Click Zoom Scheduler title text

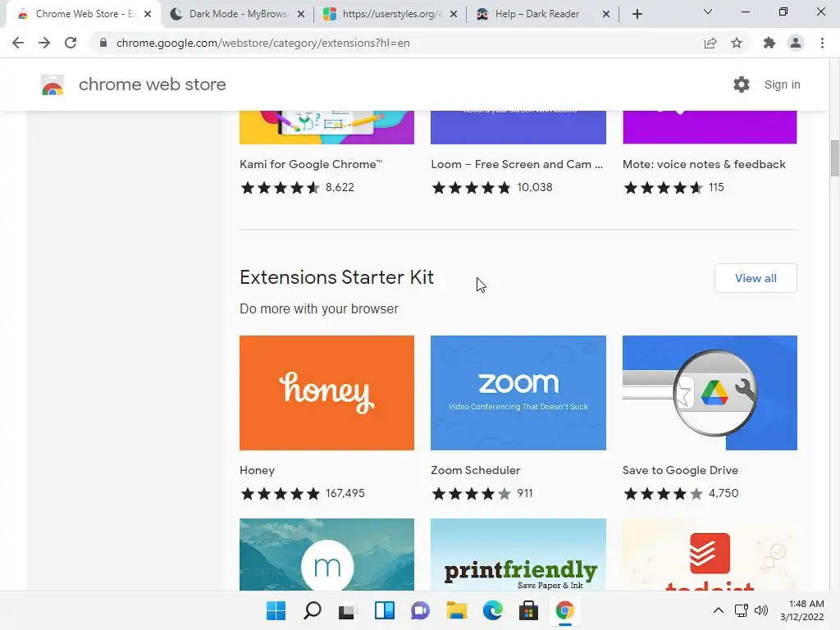pos(475,470)
